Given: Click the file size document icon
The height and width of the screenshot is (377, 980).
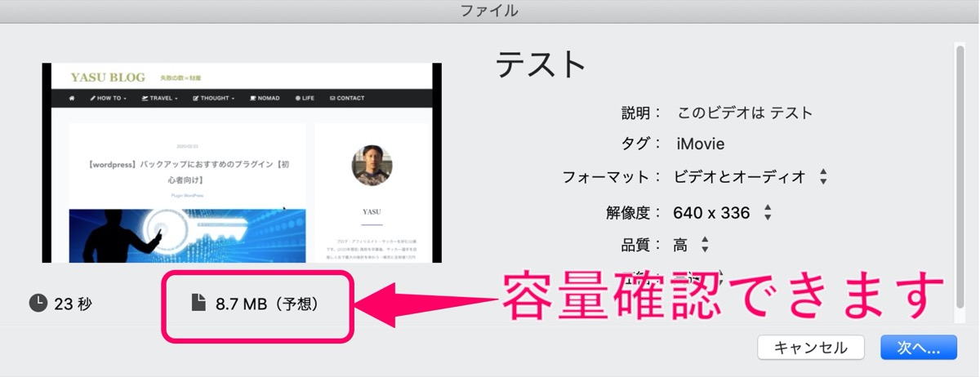Looking at the screenshot, I should [198, 303].
